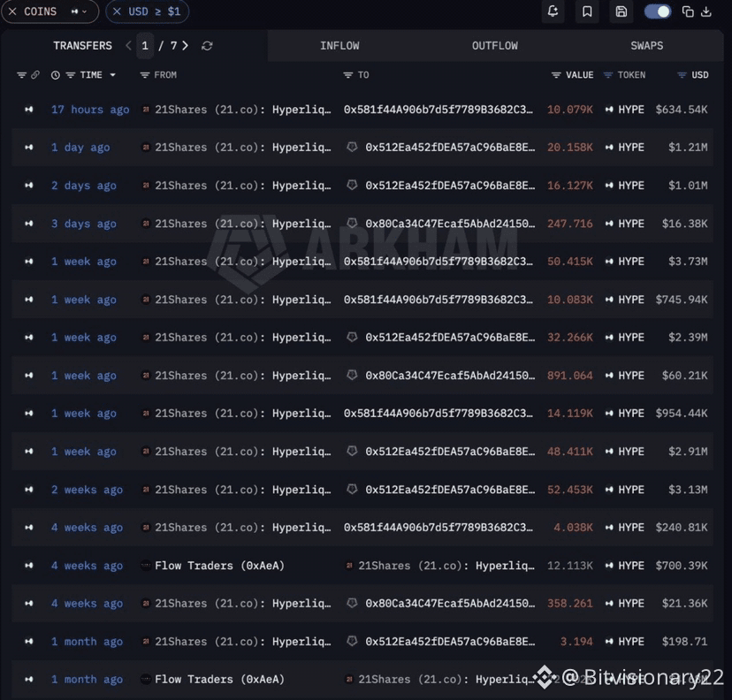Image resolution: width=732 pixels, height=700 pixels.
Task: Open address 0x512Ea452 in the 1 day row
Action: click(450, 148)
